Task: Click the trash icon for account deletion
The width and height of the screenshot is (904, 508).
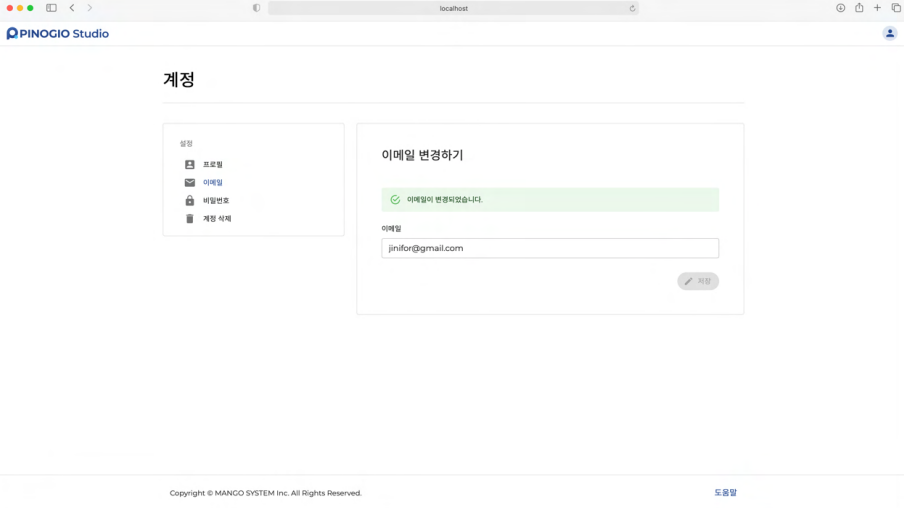Action: coord(190,219)
